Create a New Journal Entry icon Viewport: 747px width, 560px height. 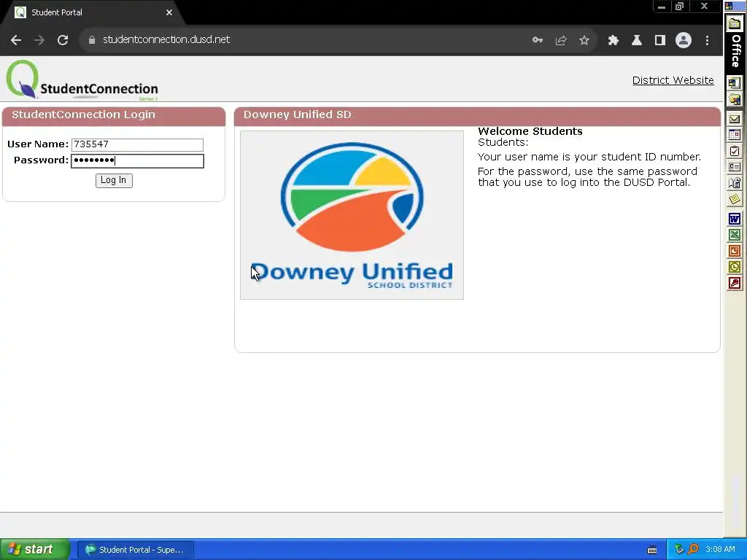pos(734,183)
